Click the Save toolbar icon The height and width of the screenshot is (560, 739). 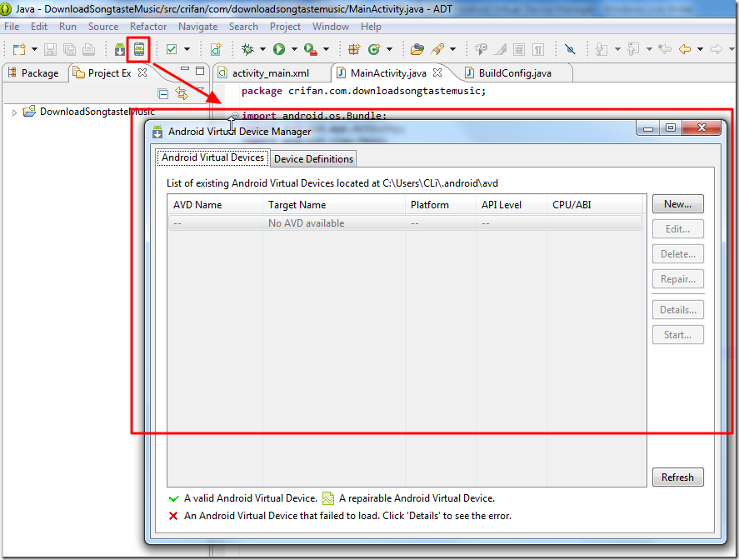click(50, 49)
